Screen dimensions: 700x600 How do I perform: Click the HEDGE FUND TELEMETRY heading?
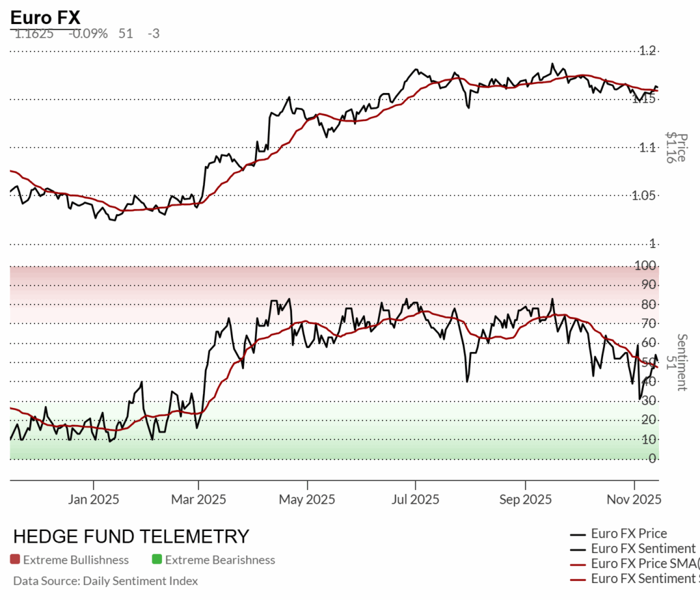(131, 536)
